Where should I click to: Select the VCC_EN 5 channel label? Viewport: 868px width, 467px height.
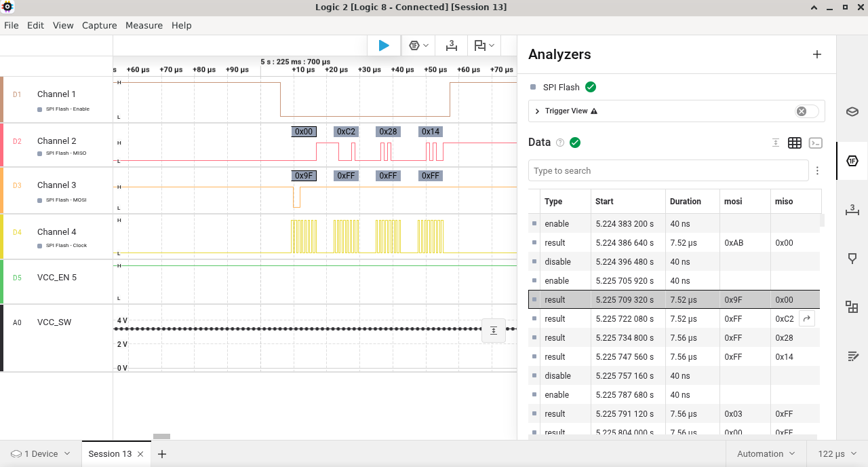point(57,277)
